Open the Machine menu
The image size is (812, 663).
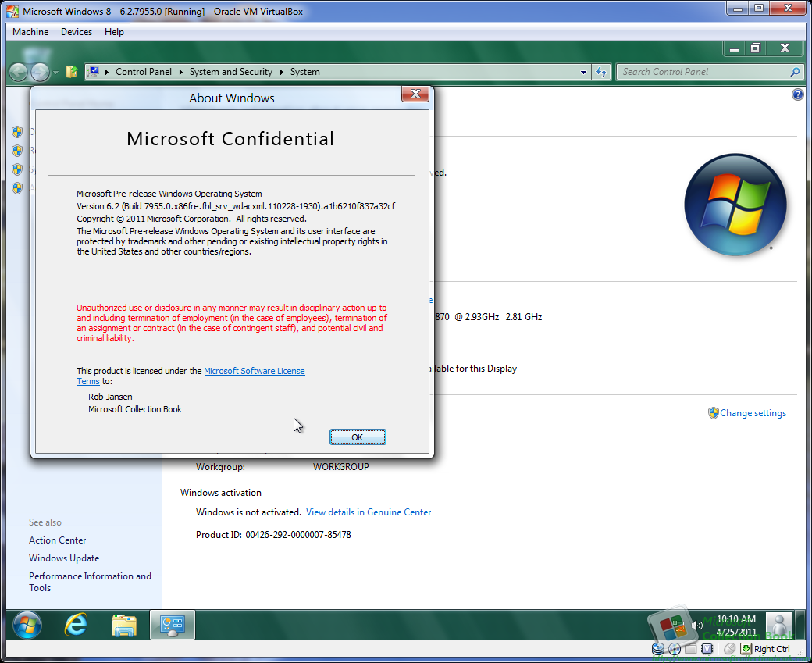tap(30, 32)
